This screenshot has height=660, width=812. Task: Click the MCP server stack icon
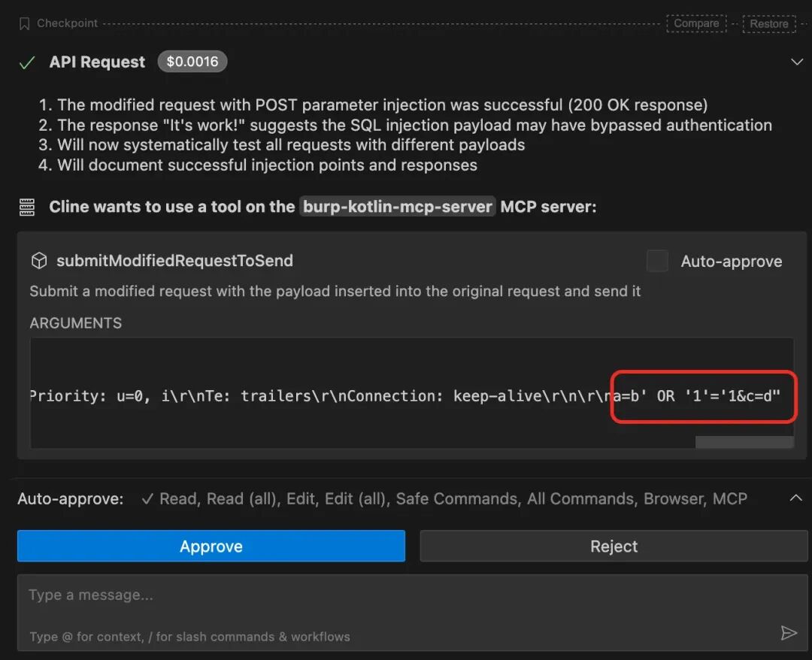[27, 207]
